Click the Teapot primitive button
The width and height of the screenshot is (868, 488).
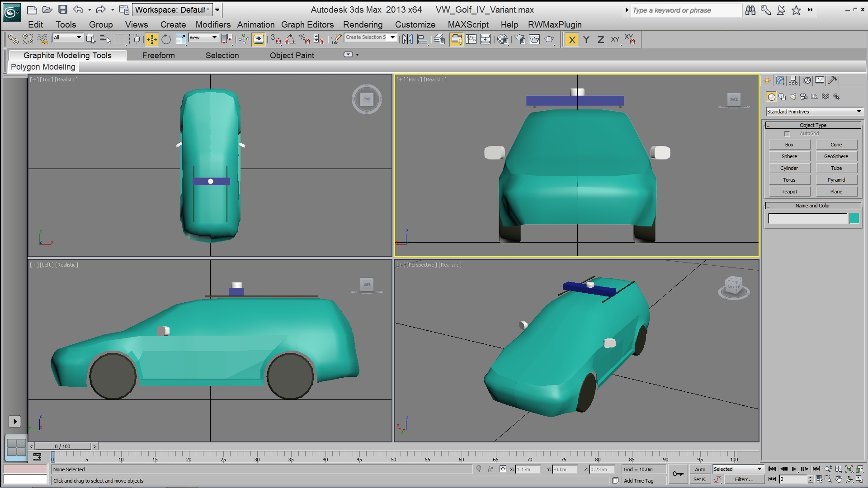(789, 192)
